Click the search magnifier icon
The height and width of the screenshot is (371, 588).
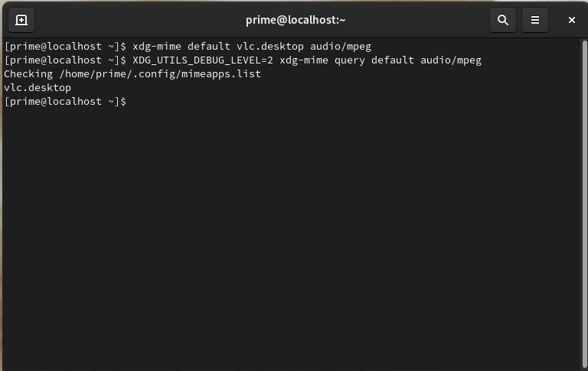503,20
